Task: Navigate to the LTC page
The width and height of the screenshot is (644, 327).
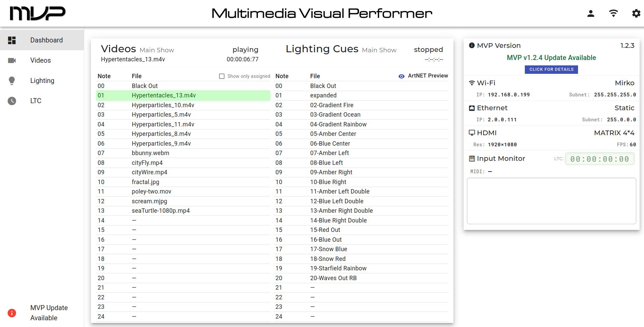Action: pos(36,101)
